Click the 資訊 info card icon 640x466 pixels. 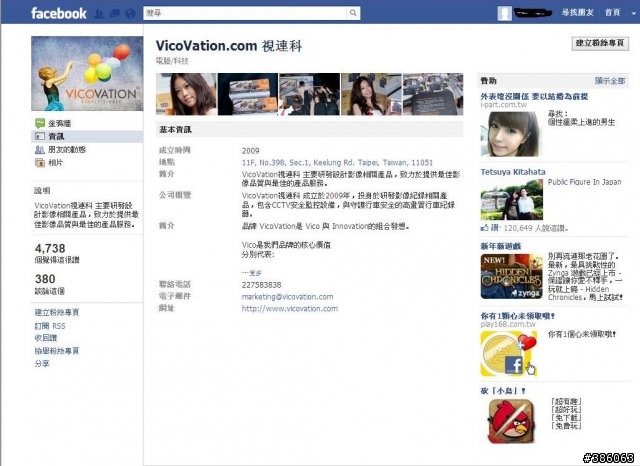(40, 136)
